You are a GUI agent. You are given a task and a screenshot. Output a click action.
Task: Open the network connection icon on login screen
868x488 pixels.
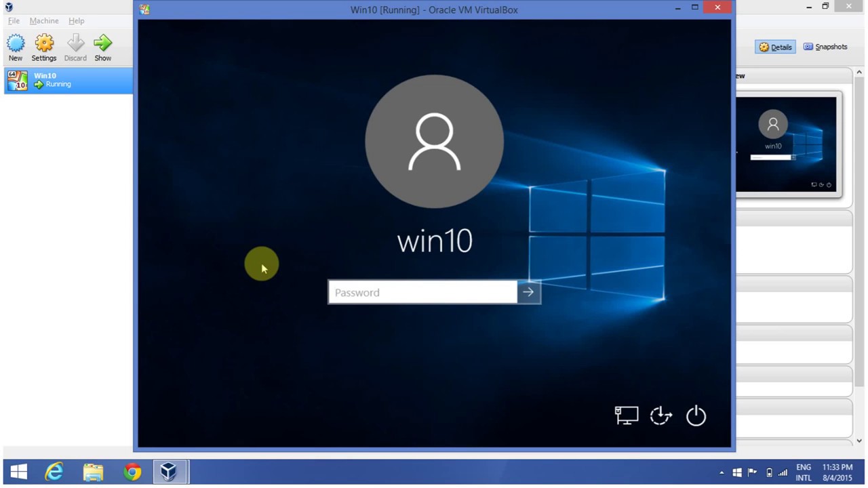(x=626, y=415)
